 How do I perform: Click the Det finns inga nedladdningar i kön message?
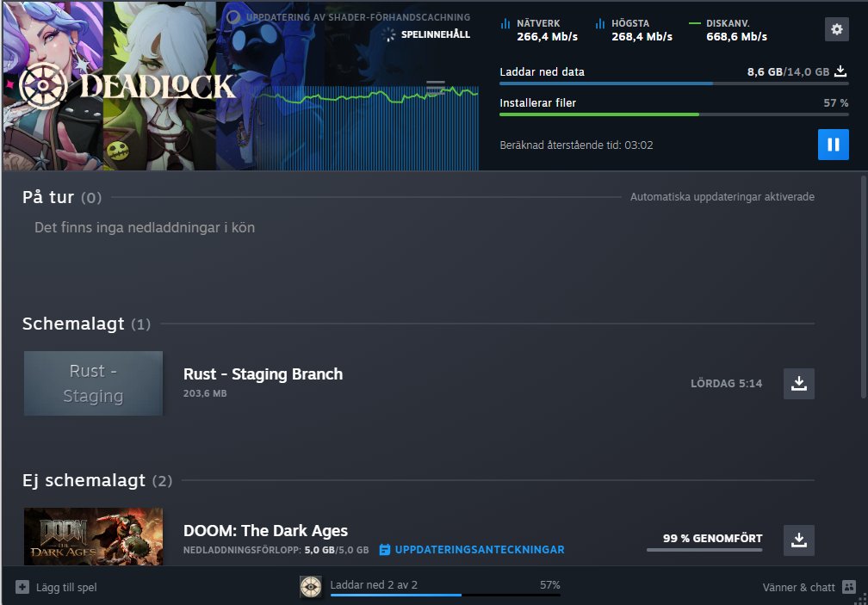point(145,227)
